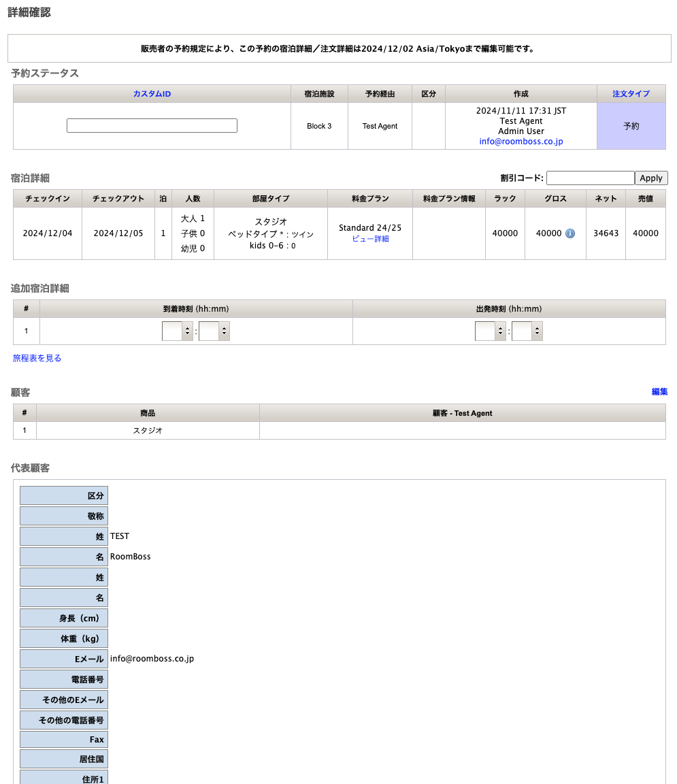Click the 注文タイプ column header link
The image size is (677, 784).
click(x=631, y=94)
